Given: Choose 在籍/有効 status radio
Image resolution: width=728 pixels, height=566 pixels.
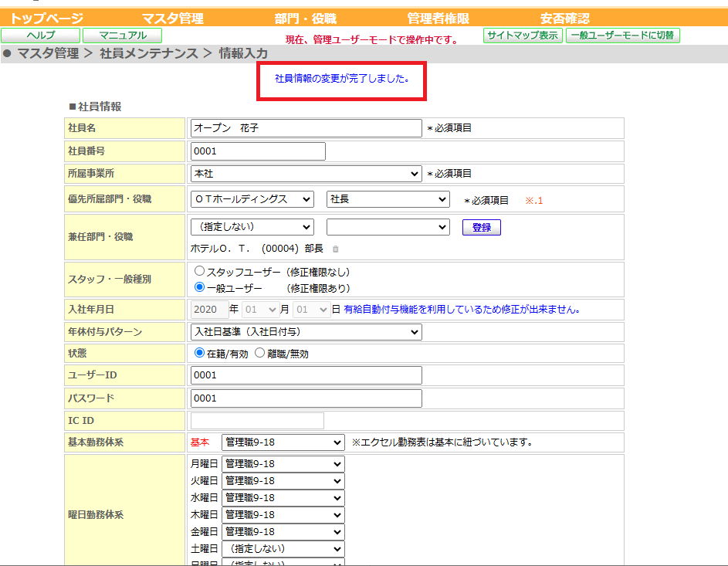Looking at the screenshot, I should click(x=199, y=353).
